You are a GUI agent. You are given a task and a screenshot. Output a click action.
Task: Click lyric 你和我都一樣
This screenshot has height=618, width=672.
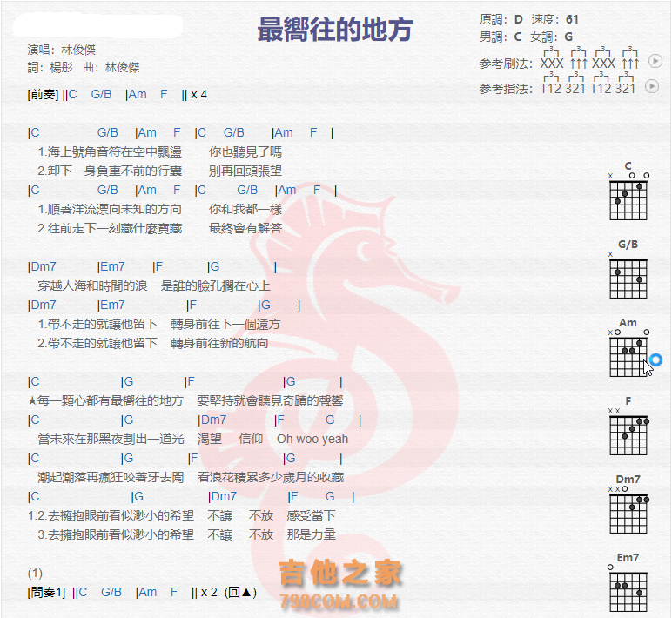point(245,209)
